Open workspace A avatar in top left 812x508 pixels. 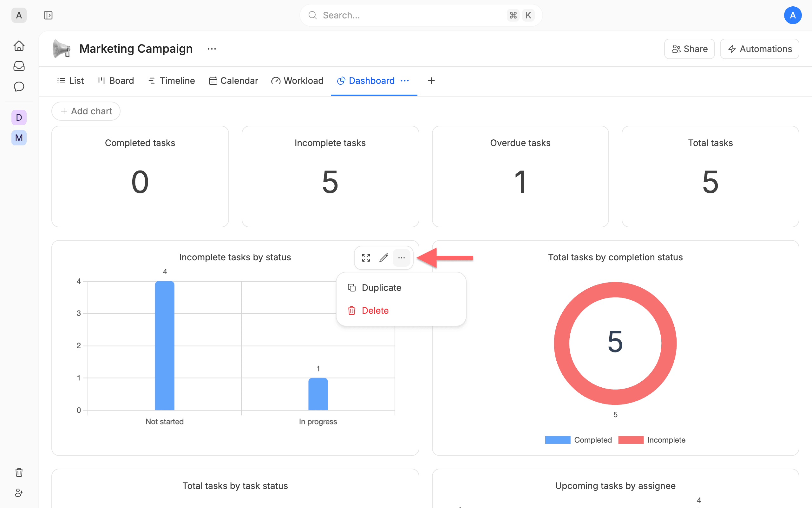click(19, 15)
